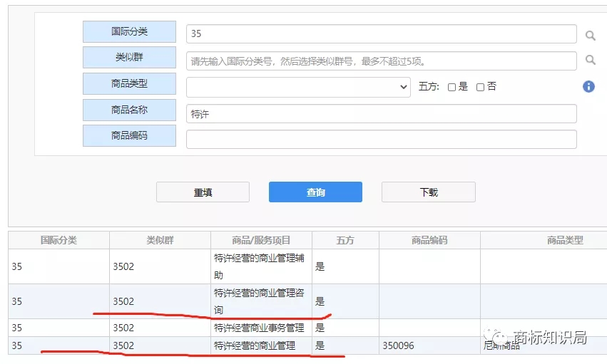Image resolution: width=607 pixels, height=364 pixels.
Task: Click the blue info icon
Action: (588, 86)
